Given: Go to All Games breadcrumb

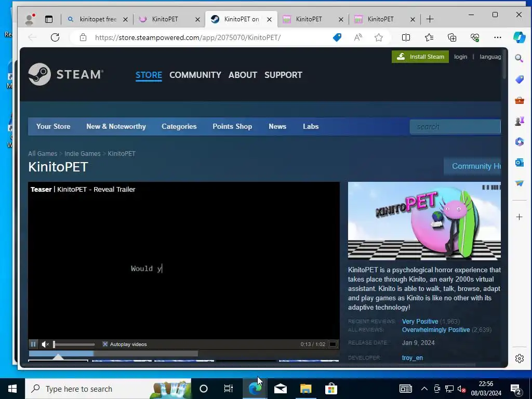Looking at the screenshot, I should (43, 153).
